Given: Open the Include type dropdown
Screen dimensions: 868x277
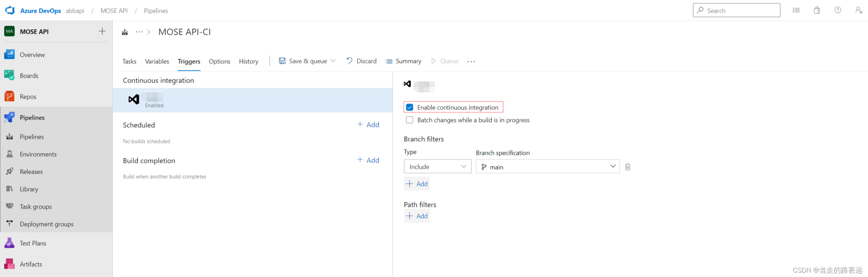Looking at the screenshot, I should click(437, 167).
